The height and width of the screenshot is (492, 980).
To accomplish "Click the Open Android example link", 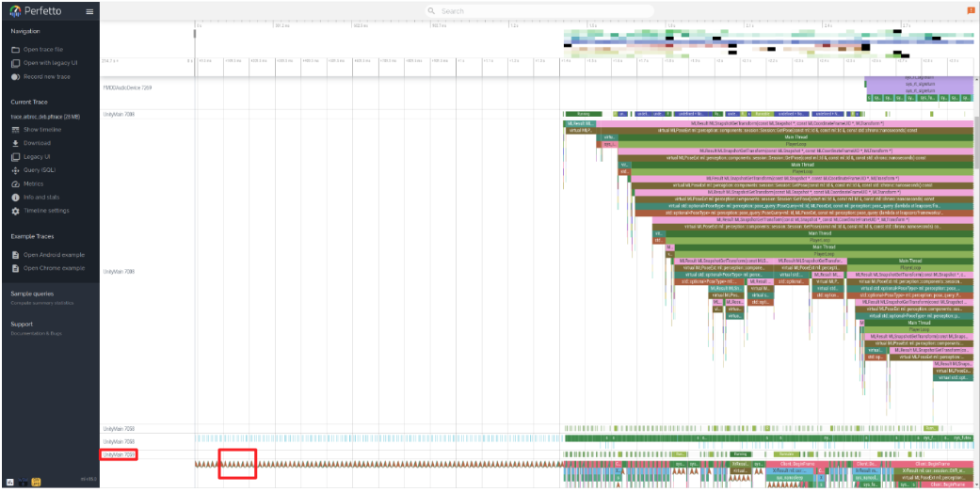I will point(53,255).
